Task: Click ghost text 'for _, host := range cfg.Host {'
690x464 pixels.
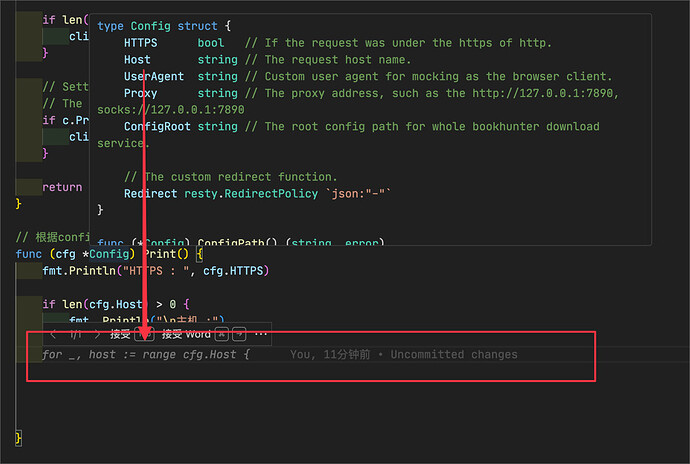Action: pos(146,355)
